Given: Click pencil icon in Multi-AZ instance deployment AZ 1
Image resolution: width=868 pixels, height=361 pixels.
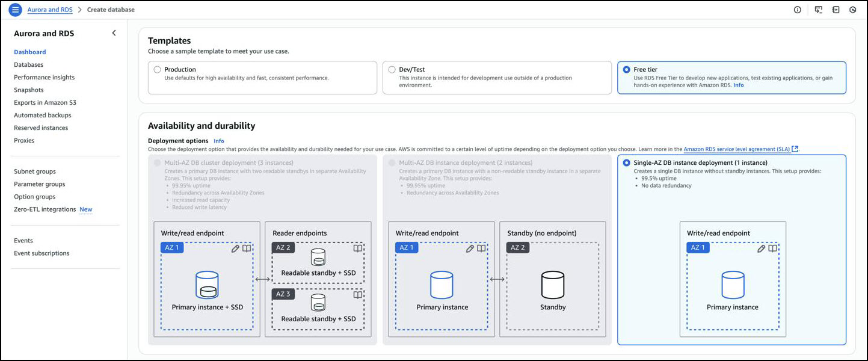Looking at the screenshot, I should pyautogui.click(x=470, y=248).
